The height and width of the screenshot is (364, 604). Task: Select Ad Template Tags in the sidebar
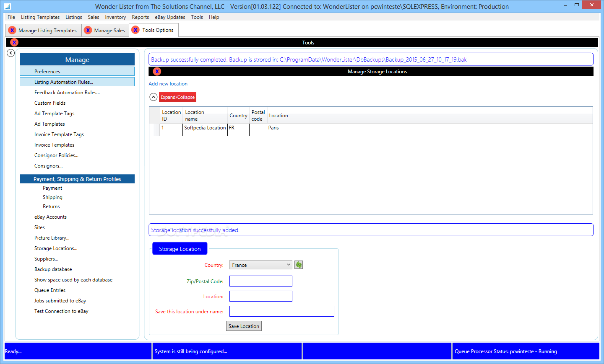(x=55, y=114)
